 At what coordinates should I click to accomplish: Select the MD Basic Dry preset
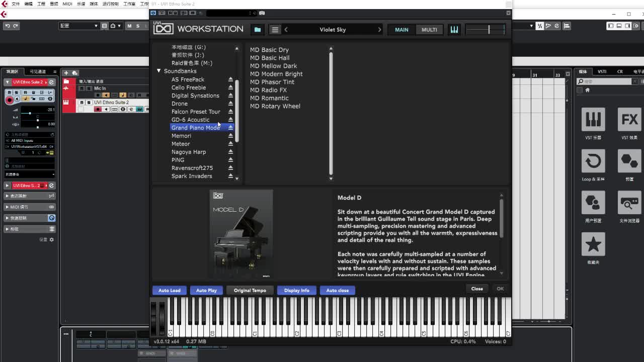tap(269, 50)
